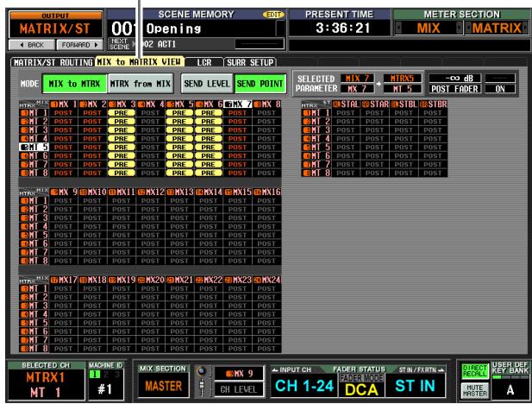Viewport: 532px width, 404px height.
Task: Toggle POST cell for MX 7 to MT 5
Action: click(237, 147)
